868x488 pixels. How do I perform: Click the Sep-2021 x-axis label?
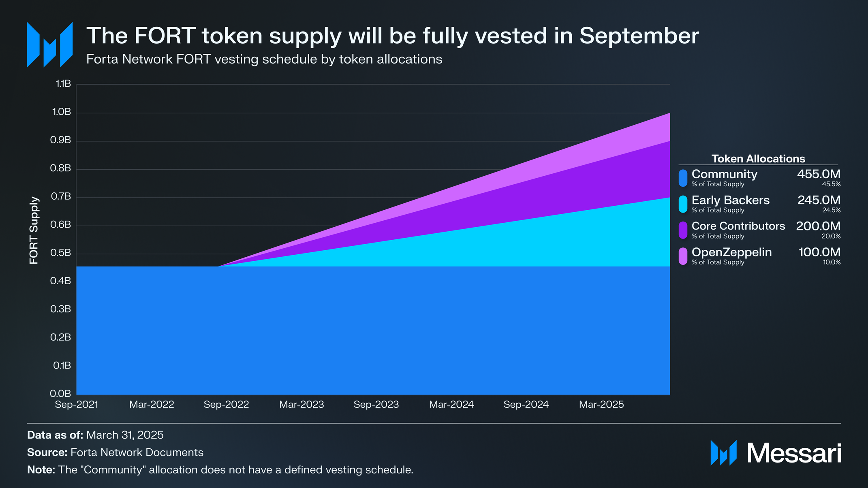click(77, 404)
